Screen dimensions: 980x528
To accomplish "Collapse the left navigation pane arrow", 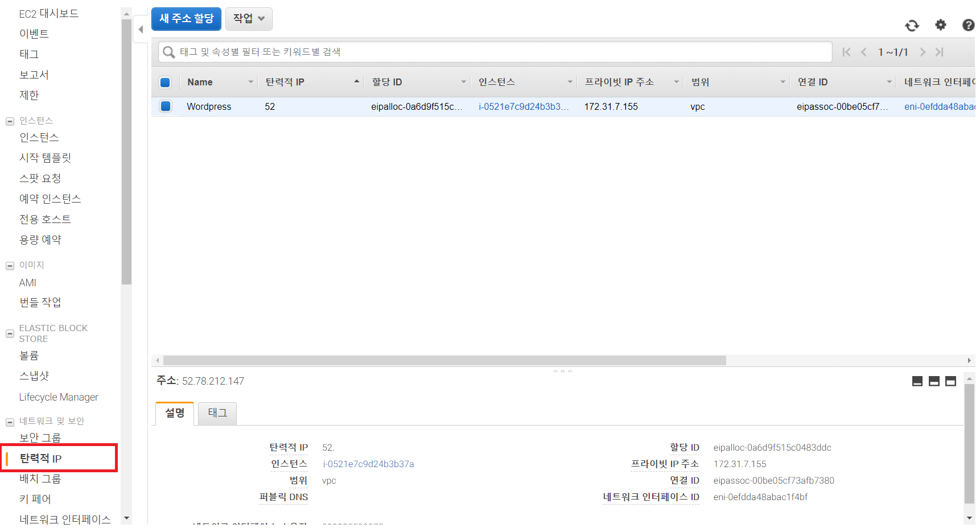I will coord(141,30).
